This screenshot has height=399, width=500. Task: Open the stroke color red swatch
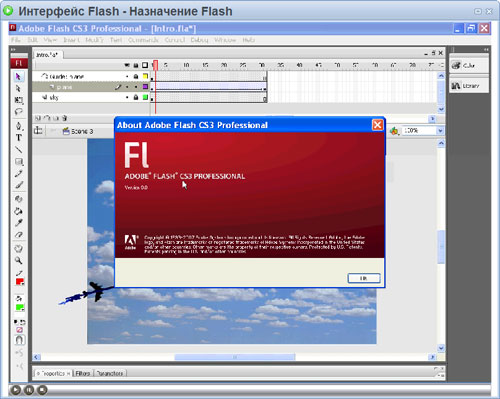(x=20, y=282)
